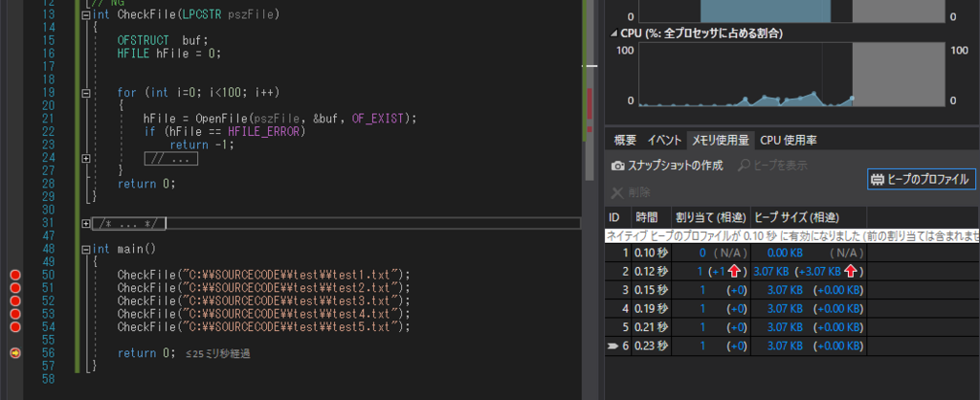
Task: Switch to the イベント tab
Action: (664, 141)
